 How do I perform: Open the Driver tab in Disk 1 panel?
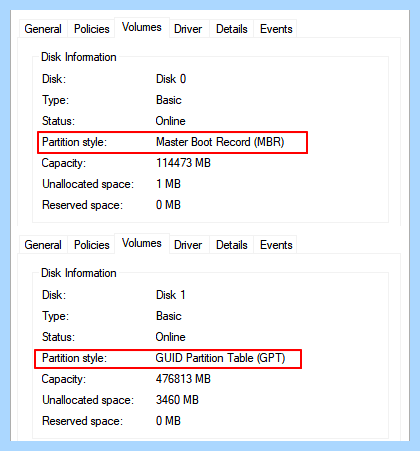click(x=188, y=245)
